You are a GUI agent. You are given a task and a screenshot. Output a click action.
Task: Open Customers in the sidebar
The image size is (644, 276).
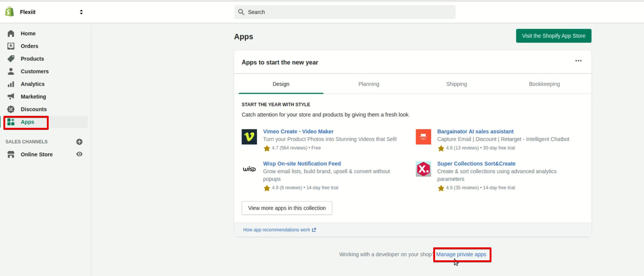pyautogui.click(x=35, y=71)
